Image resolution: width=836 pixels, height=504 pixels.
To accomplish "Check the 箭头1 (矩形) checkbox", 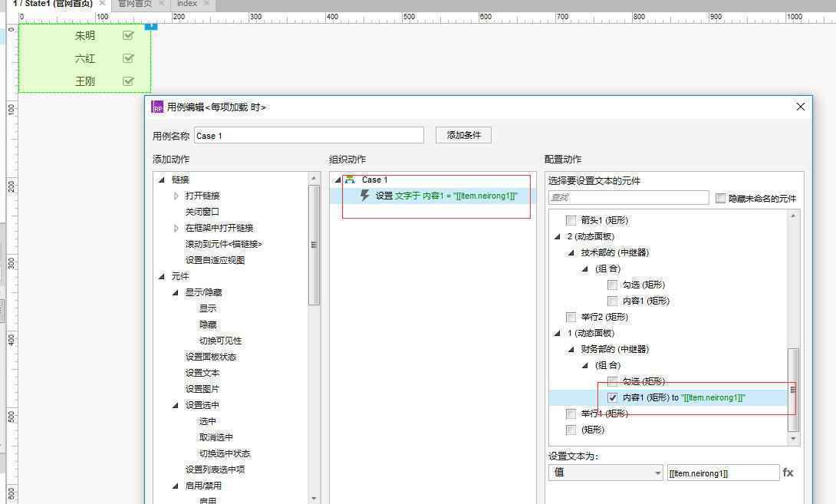I will [x=571, y=220].
